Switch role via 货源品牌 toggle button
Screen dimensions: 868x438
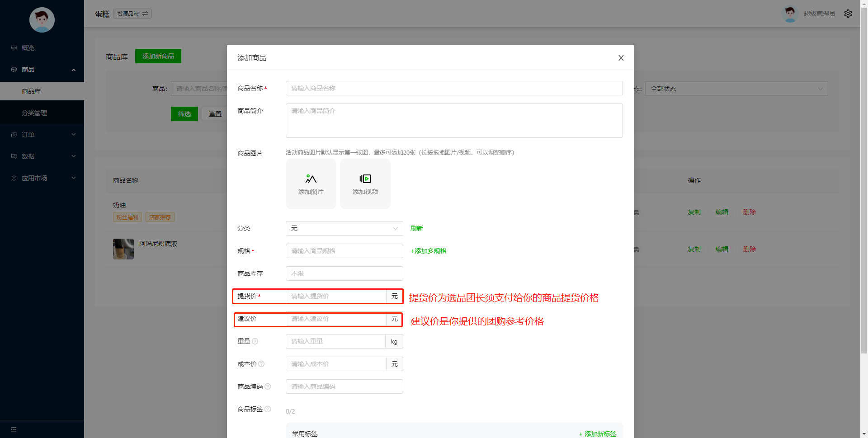click(132, 14)
